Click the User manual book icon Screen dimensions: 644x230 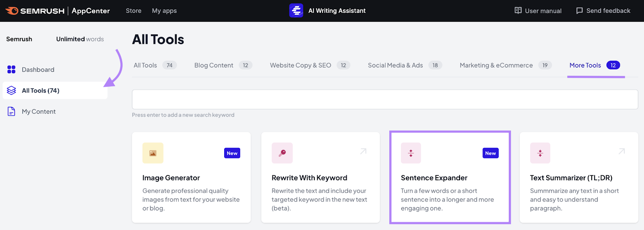point(518,10)
